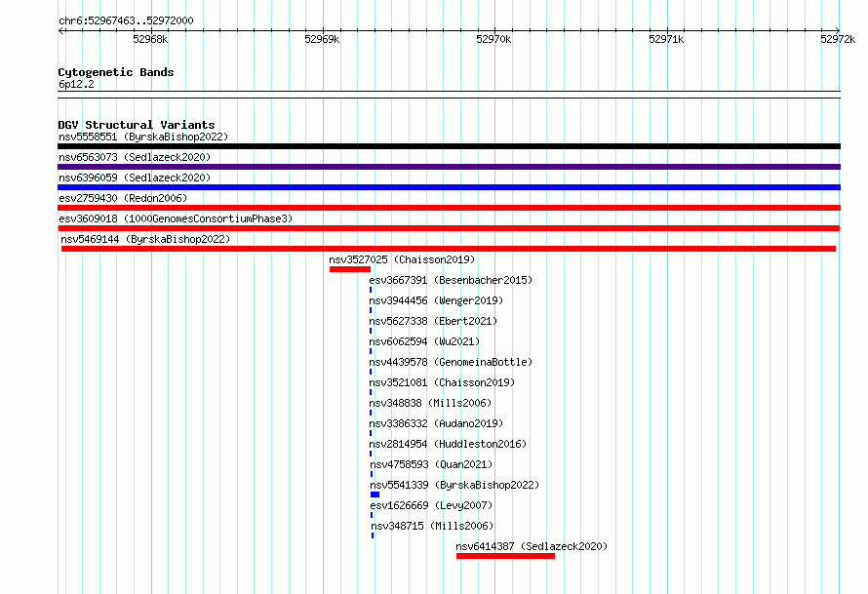Select the red esv3609018 variant bar
The image size is (868, 594).
pos(449,228)
